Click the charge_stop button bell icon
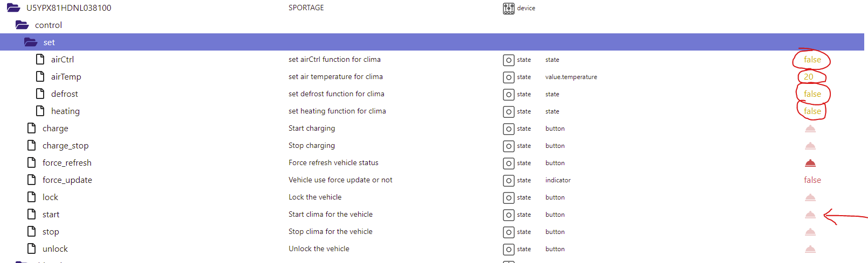The image size is (868, 263). [x=810, y=146]
